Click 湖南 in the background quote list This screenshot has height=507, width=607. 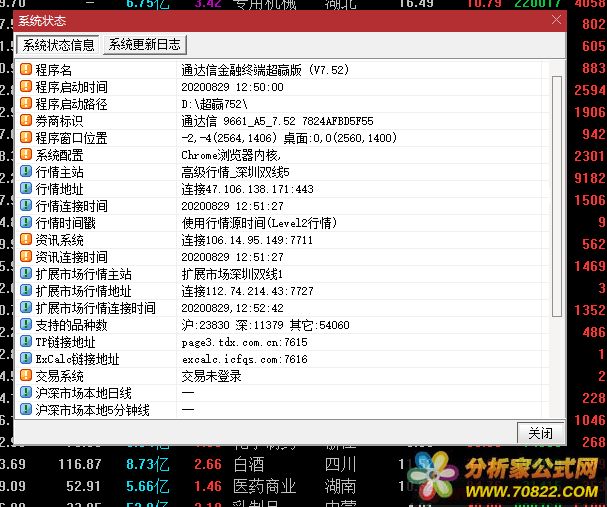point(340,486)
